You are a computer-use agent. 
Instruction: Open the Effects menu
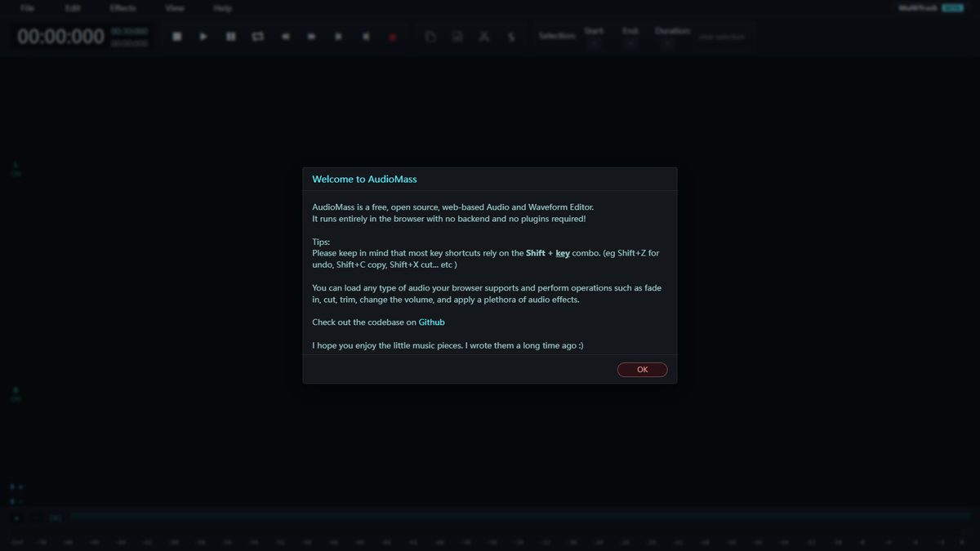pyautogui.click(x=123, y=8)
